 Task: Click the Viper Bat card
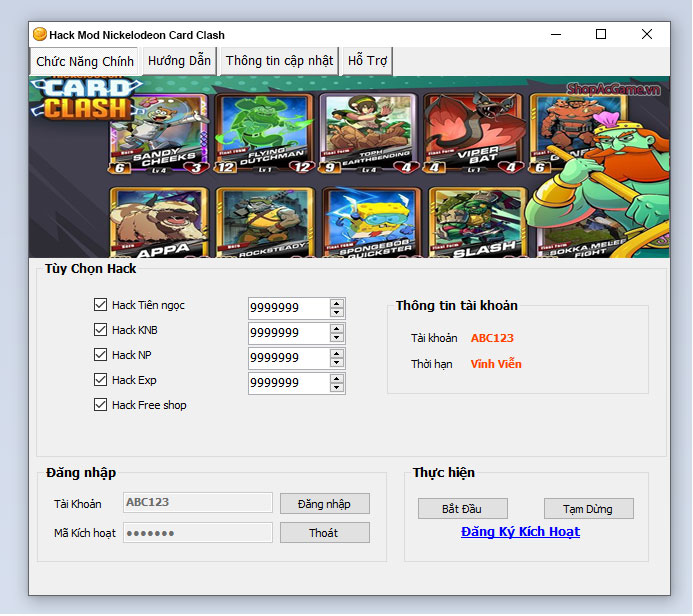473,133
